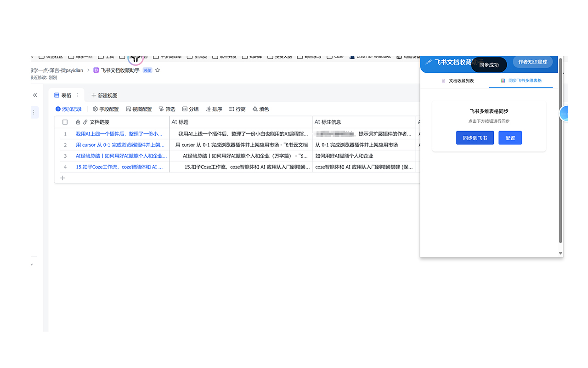
Task: Click 添加记录 to add a record
Action: 68,109
